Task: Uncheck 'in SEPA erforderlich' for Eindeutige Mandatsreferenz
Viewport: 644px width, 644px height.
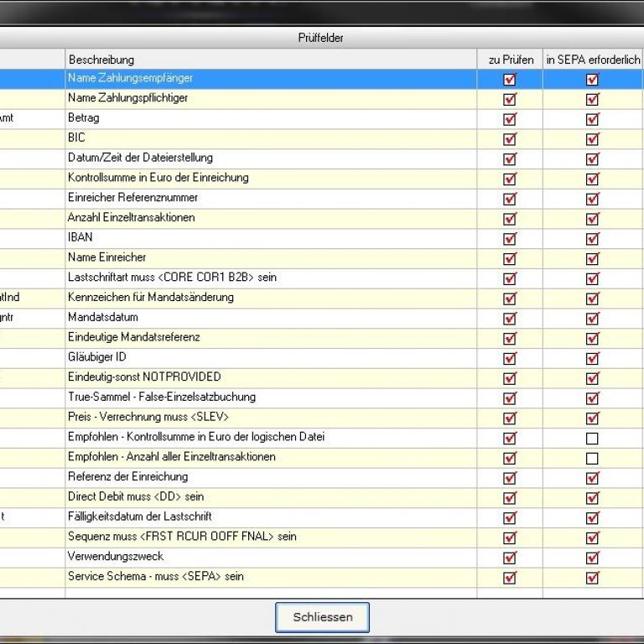Action: tap(592, 339)
